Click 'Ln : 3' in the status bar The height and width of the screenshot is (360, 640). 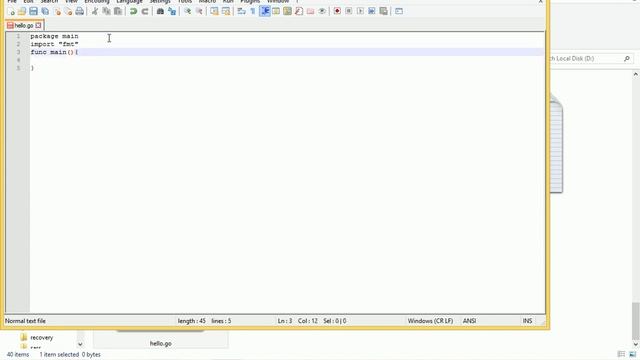[285, 321]
